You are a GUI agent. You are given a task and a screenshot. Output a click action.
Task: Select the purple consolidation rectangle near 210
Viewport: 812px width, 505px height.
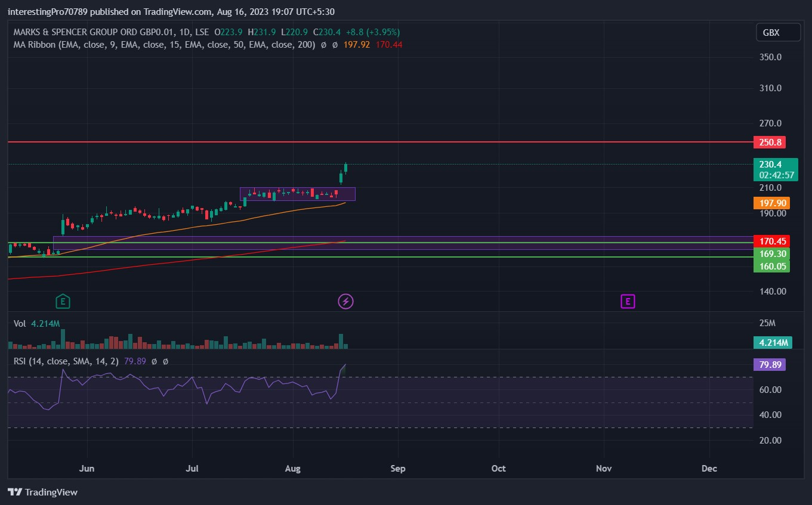click(x=298, y=194)
